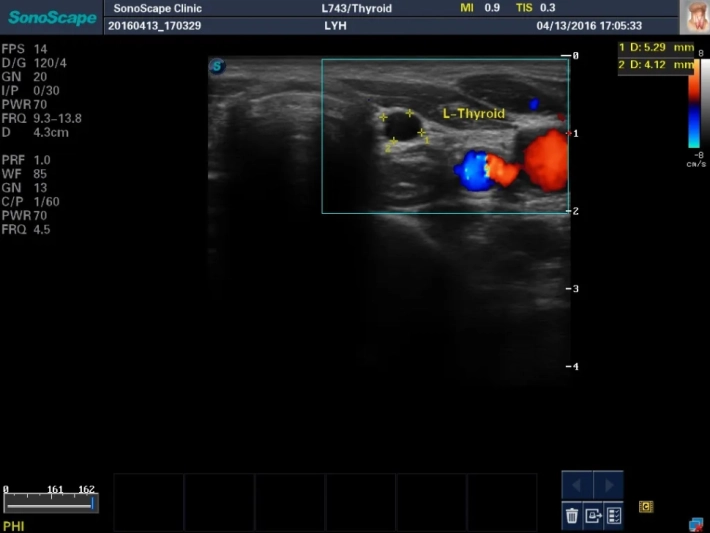Select measurement 1 D: 5.29 mm result
Viewport: 710px width, 533px height.
point(656,47)
